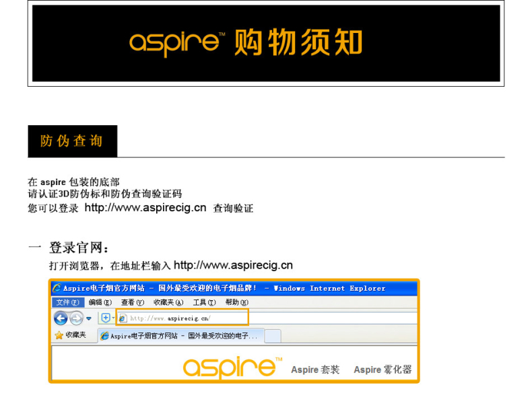Click the IE logo in the title bar
The width and height of the screenshot is (532, 393).
pyautogui.click(x=57, y=288)
